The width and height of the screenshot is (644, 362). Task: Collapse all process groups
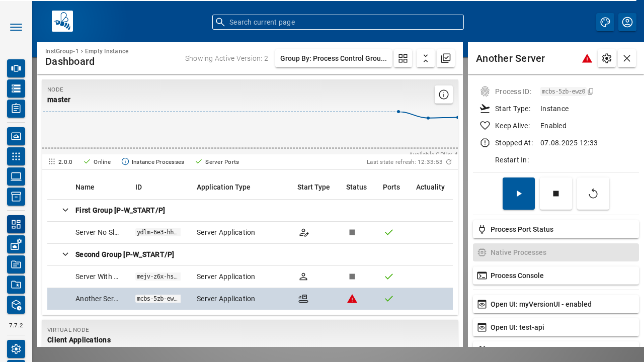(x=426, y=58)
